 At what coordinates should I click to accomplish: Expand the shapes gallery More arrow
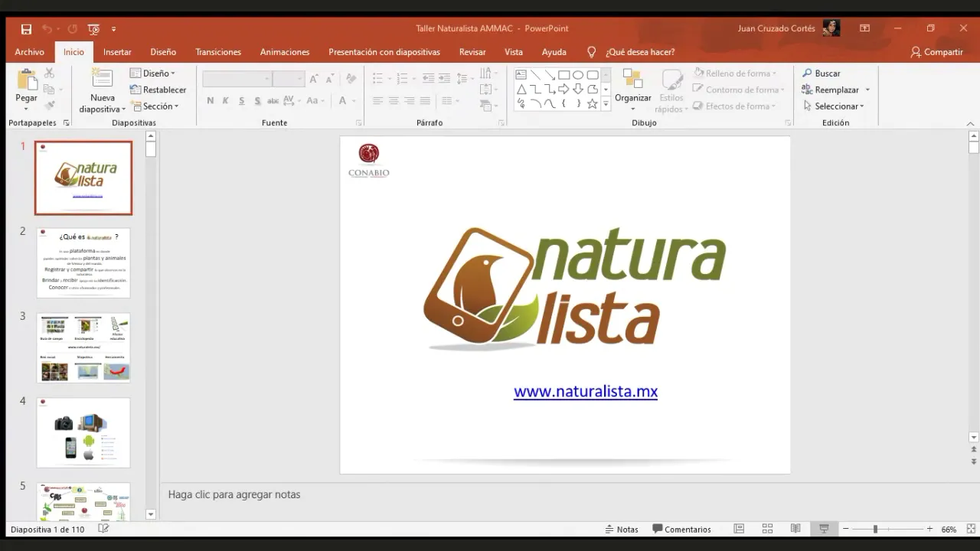(x=606, y=104)
